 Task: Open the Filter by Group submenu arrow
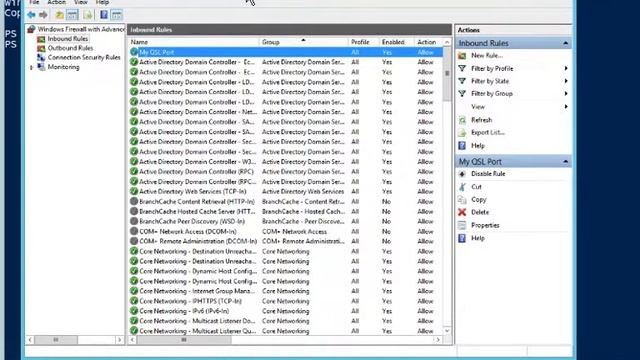566,94
